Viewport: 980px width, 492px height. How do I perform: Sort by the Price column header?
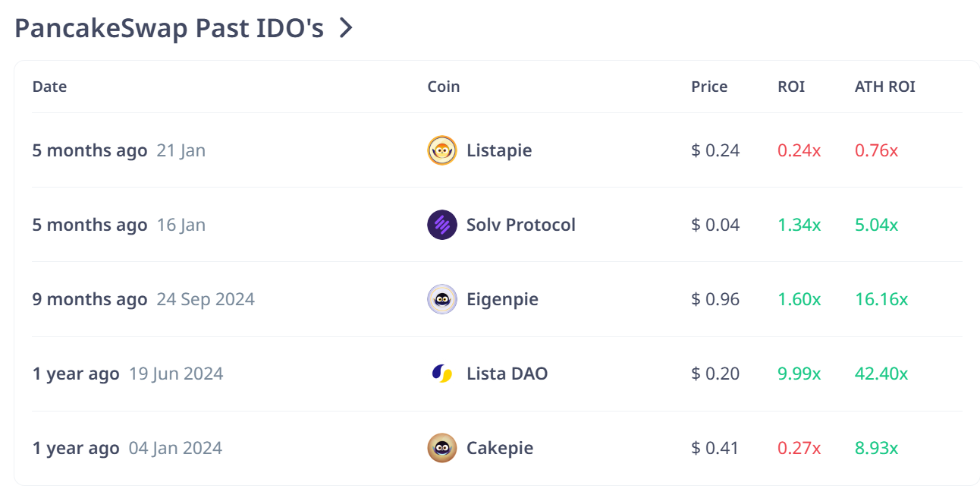[709, 87]
